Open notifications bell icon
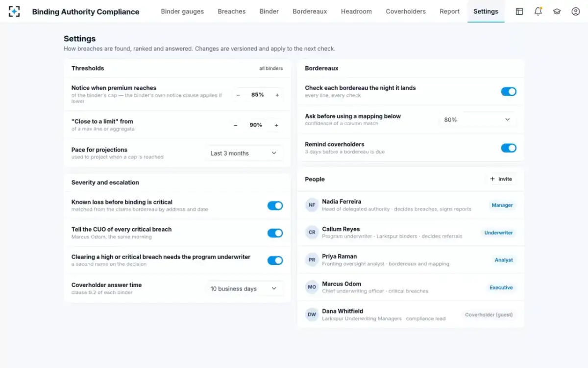Viewport: 588px width, 368px height. [538, 11]
